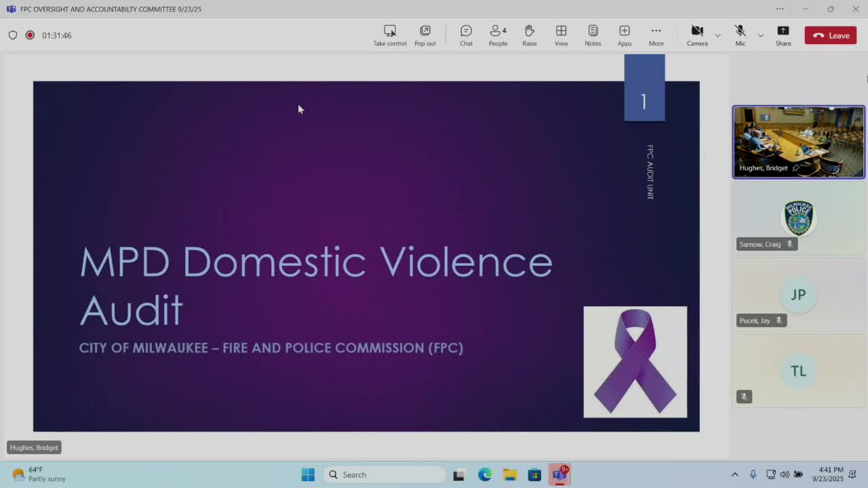Raise your hand in the meeting
The height and width of the screenshot is (488, 868).
[x=530, y=35]
